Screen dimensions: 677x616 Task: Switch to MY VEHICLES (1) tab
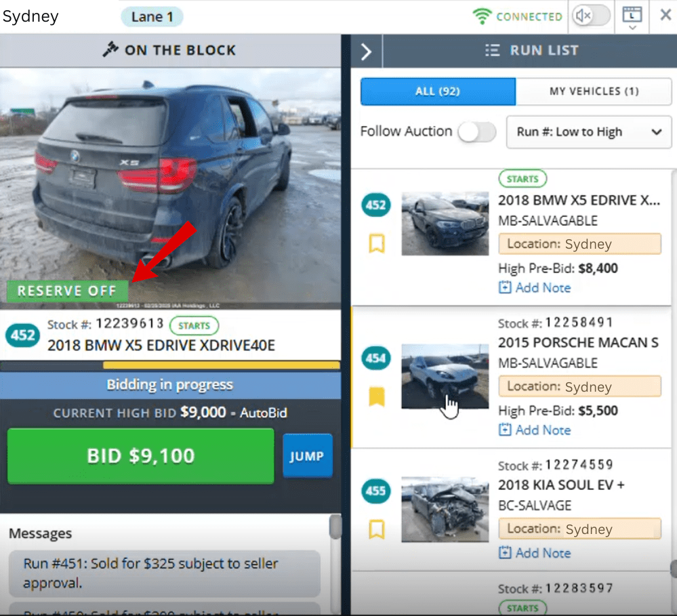(x=594, y=91)
